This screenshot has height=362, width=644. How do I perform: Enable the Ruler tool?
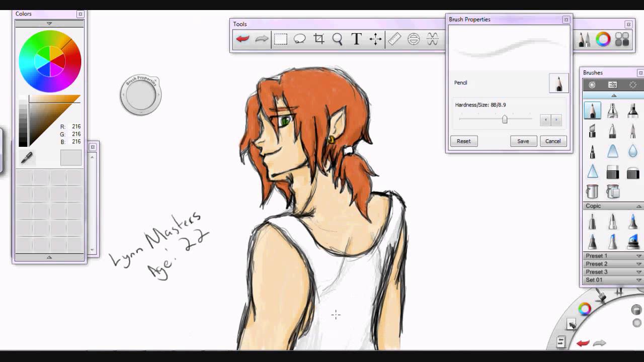[x=394, y=39]
